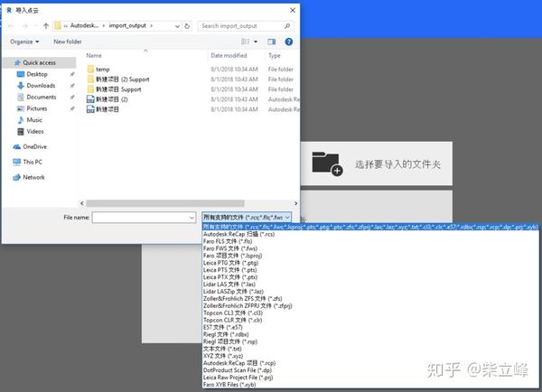The height and width of the screenshot is (392, 542).
Task: Select the 新建项目 (2) ReCap file icon
Action: tap(90, 99)
